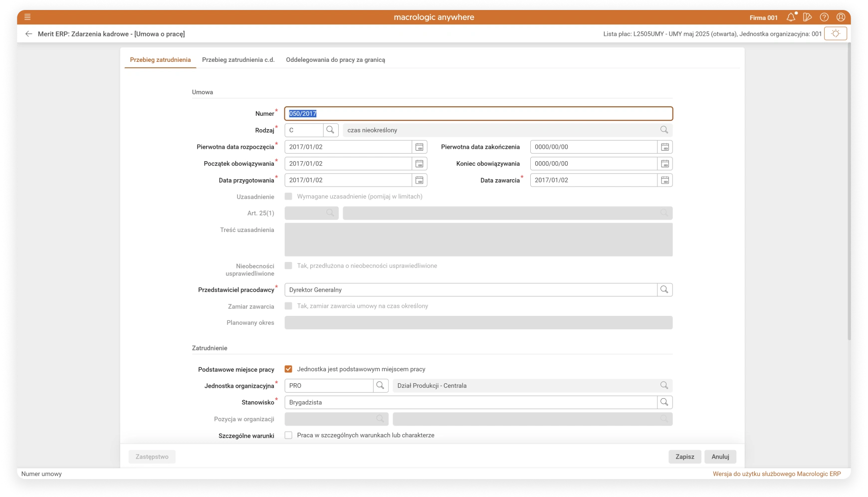Open the notifications bell

(x=791, y=17)
